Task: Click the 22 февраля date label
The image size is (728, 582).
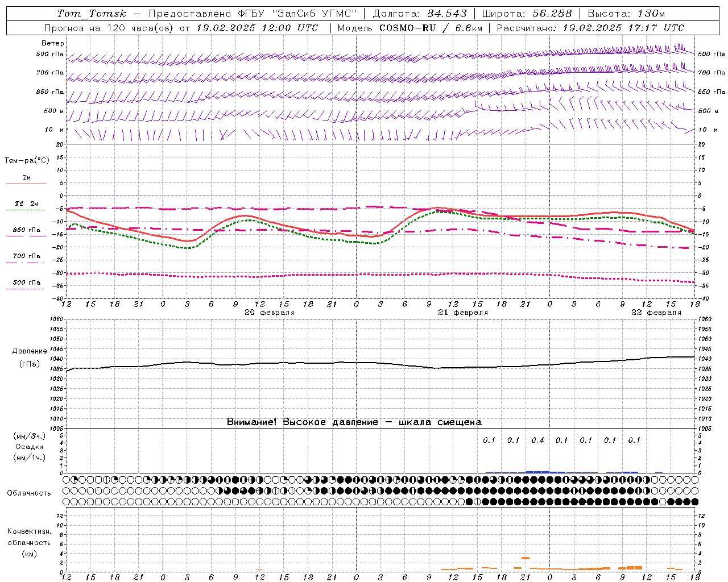Action: point(656,313)
